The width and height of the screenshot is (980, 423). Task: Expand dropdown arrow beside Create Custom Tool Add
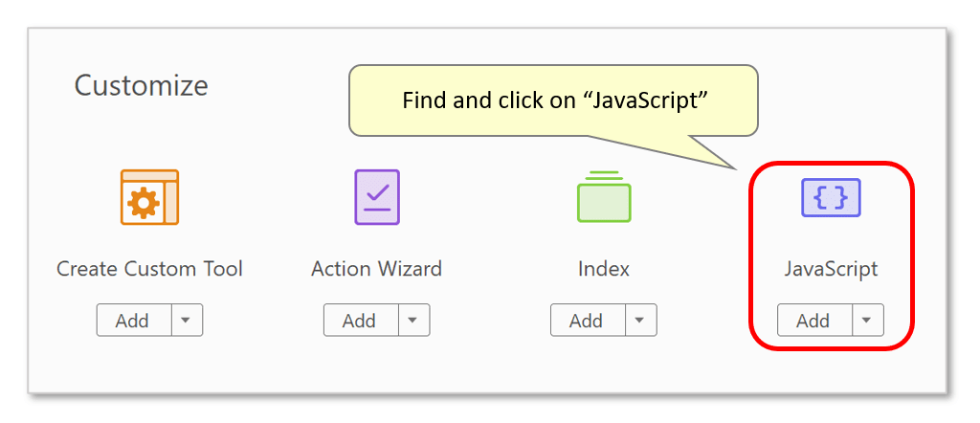point(187,321)
